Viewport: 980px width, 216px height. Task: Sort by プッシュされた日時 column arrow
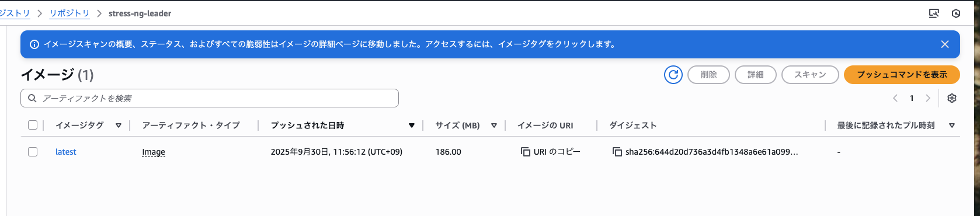tap(412, 126)
